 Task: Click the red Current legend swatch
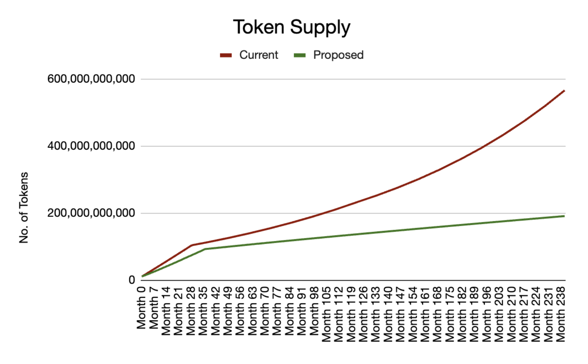coord(226,55)
